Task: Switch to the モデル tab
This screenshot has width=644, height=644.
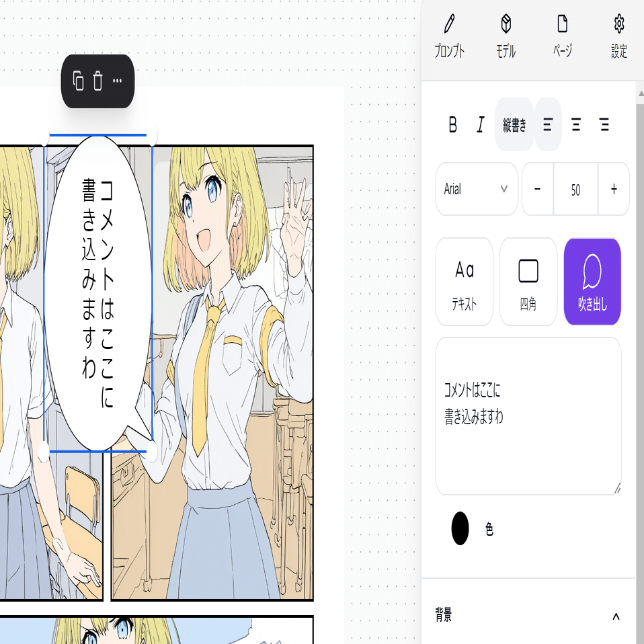Action: [506, 36]
